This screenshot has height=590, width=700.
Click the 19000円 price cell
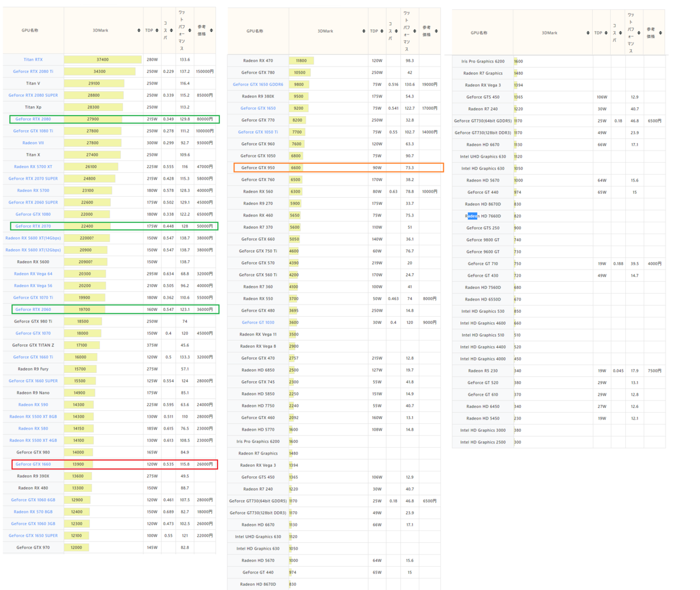coord(429,85)
